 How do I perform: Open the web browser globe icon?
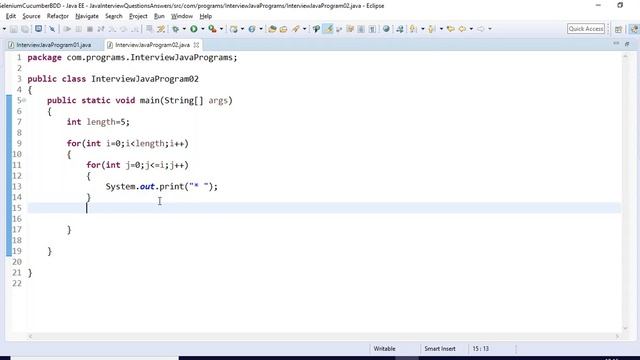[386, 29]
